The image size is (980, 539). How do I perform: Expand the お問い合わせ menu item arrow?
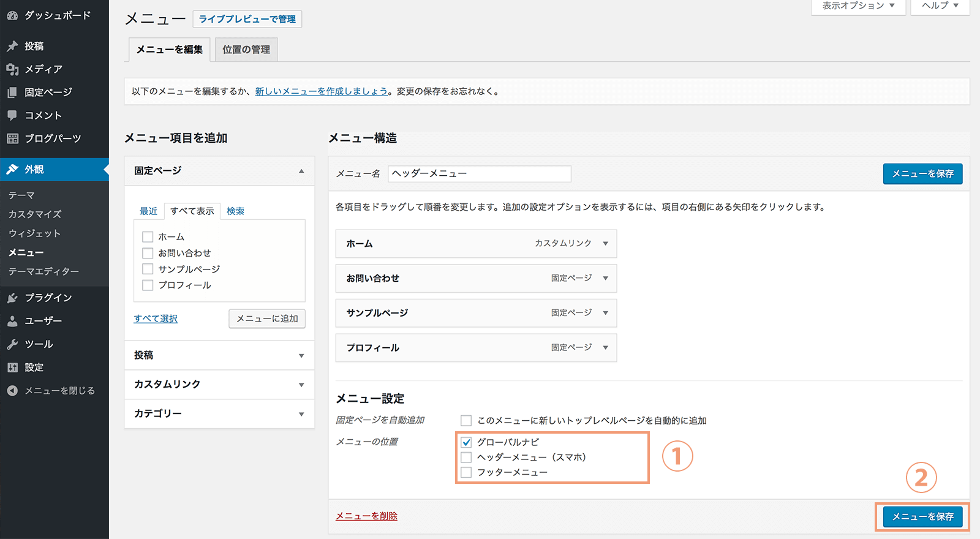[x=605, y=279]
